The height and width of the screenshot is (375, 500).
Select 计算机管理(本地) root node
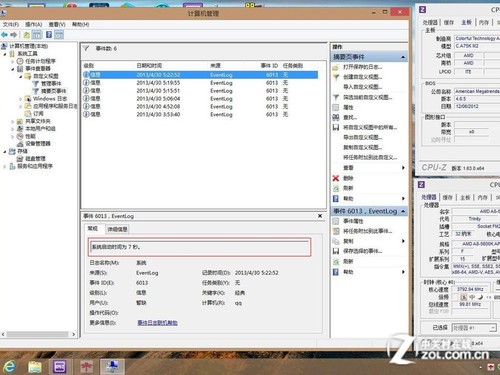[x=29, y=46]
